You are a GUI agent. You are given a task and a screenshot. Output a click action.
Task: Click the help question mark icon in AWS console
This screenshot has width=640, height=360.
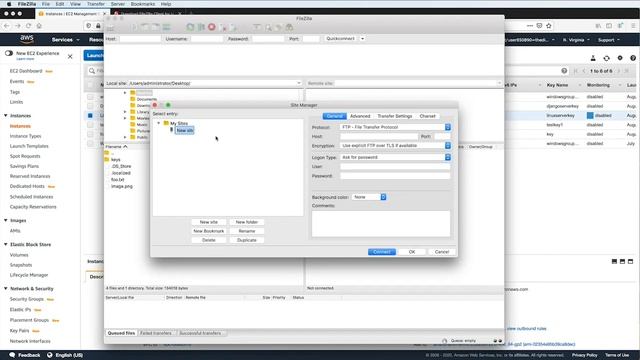[x=633, y=58]
